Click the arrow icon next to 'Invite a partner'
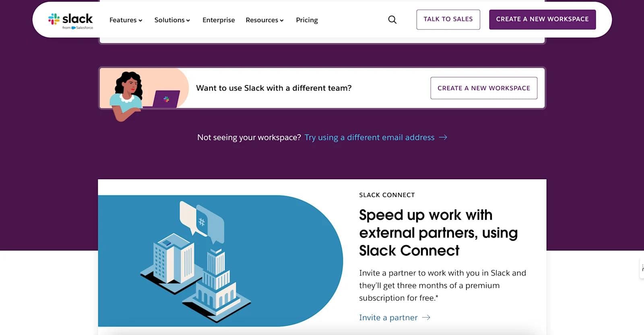This screenshot has width=644, height=335. [x=427, y=318]
